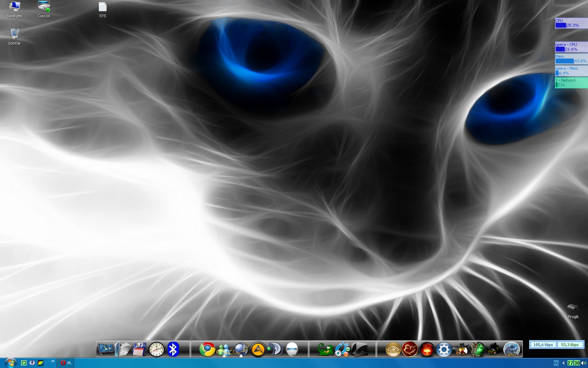Click the 1 - Network 51K gadget
Image resolution: width=588 pixels, height=368 pixels.
[571, 83]
